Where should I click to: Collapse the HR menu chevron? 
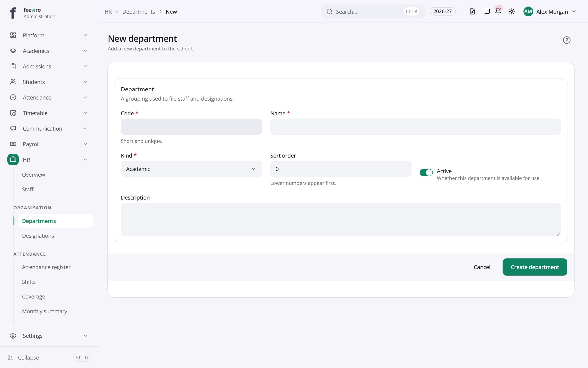(x=85, y=159)
